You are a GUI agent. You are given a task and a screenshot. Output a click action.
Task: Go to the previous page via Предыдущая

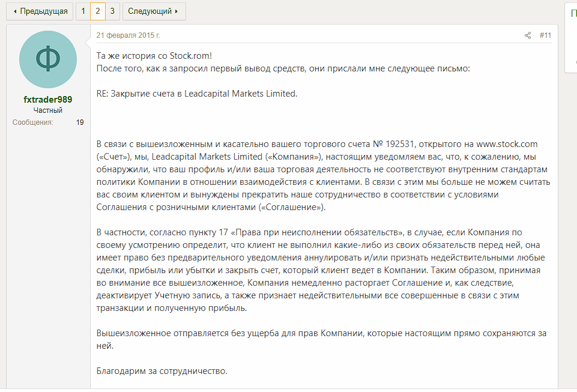click(40, 11)
